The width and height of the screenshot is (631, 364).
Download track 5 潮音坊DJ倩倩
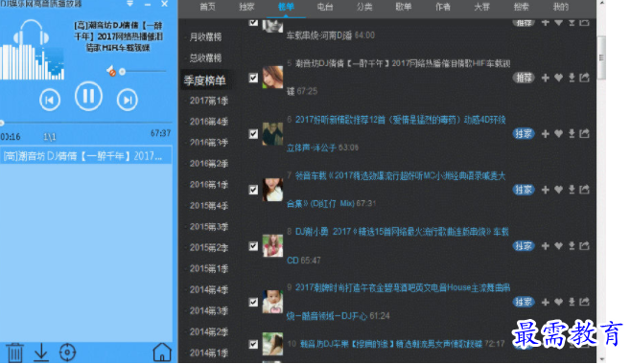pos(572,78)
